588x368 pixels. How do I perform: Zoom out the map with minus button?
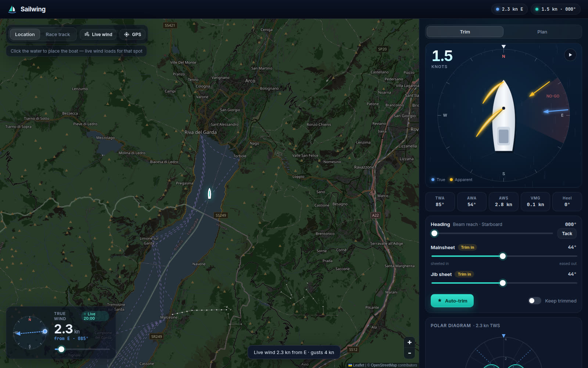409,353
